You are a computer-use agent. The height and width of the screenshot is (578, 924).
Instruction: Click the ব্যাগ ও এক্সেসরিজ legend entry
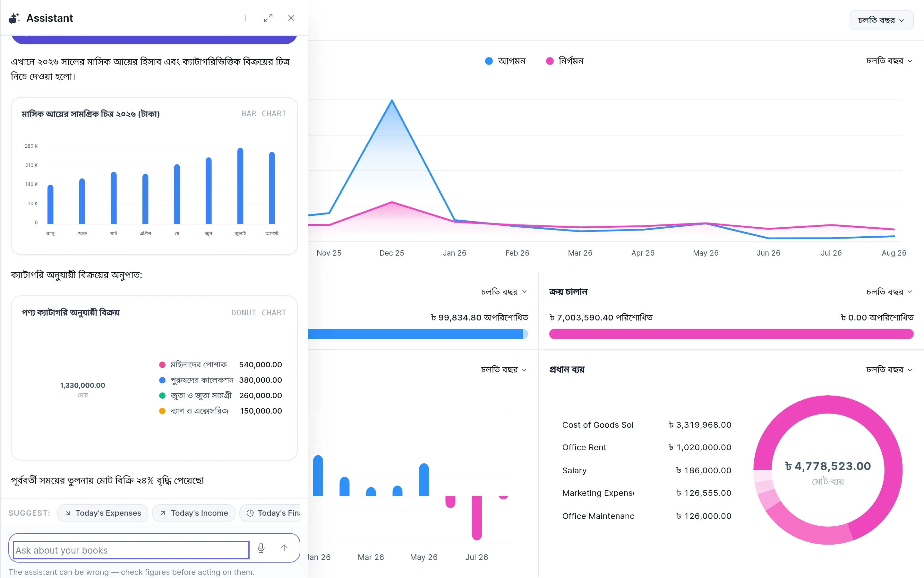click(x=220, y=411)
